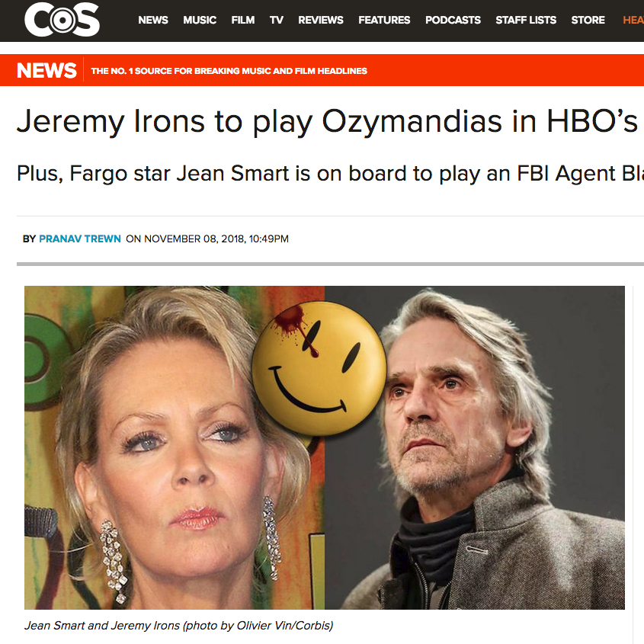Image resolution: width=644 pixels, height=644 pixels.
Task: Open the Features section
Action: [x=384, y=20]
